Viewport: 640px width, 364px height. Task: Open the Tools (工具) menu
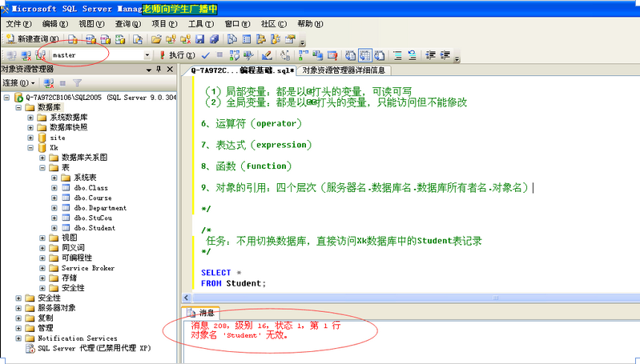coord(201,24)
